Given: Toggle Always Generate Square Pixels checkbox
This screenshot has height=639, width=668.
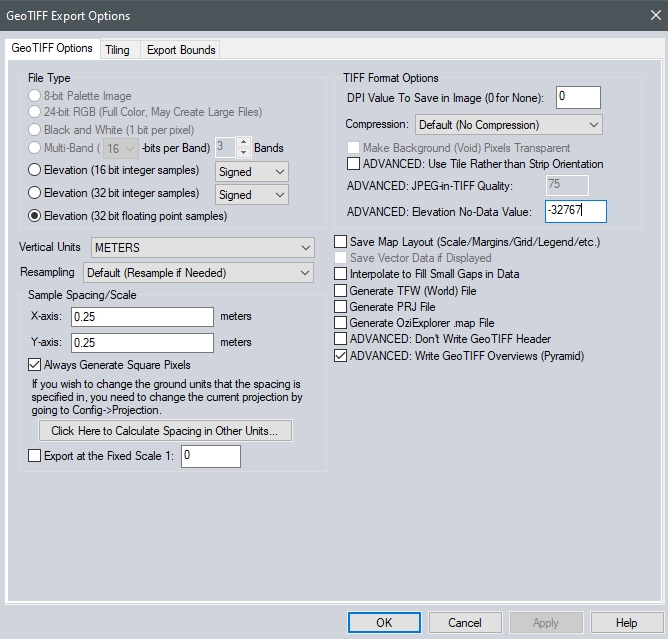Looking at the screenshot, I should 36,366.
